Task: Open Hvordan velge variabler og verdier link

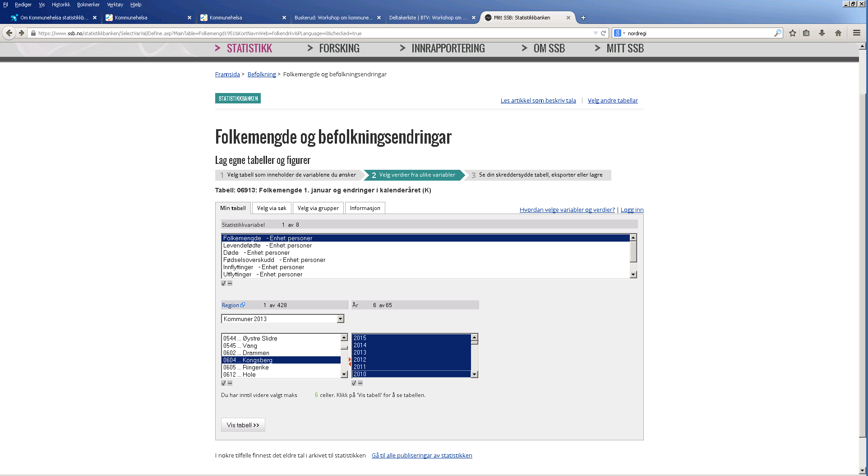Action: pyautogui.click(x=567, y=210)
